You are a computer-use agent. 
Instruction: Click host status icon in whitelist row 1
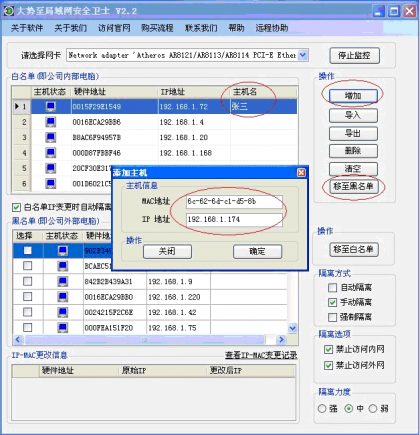coord(51,107)
